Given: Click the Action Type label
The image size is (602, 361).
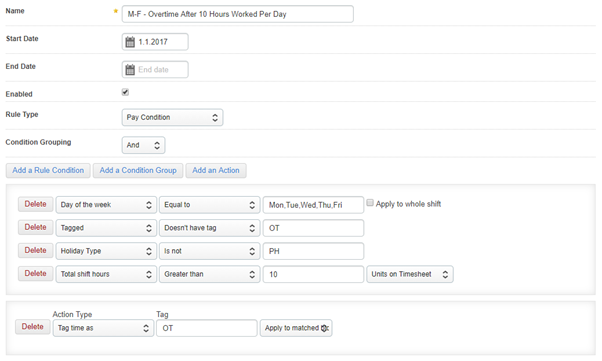Looking at the screenshot, I should [72, 314].
